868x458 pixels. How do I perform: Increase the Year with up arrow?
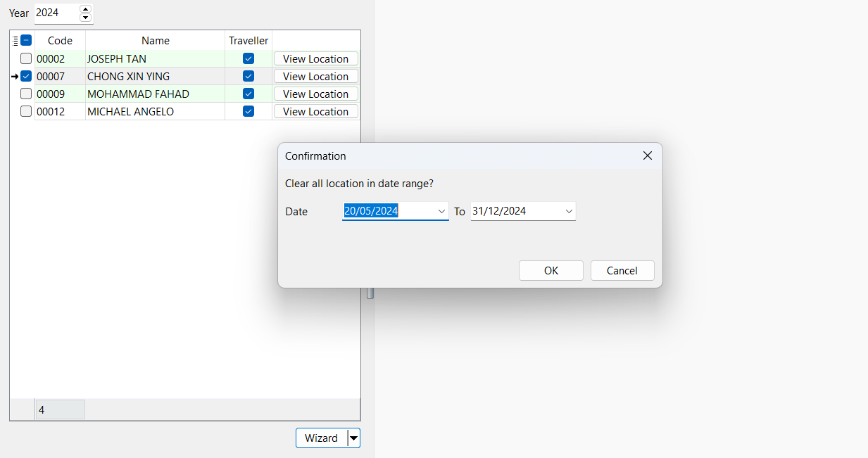tap(86, 9)
